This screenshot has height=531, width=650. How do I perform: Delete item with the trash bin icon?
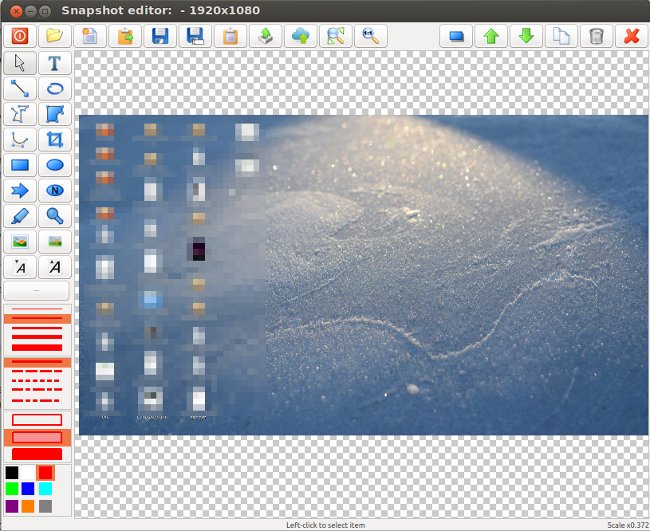[x=596, y=36]
